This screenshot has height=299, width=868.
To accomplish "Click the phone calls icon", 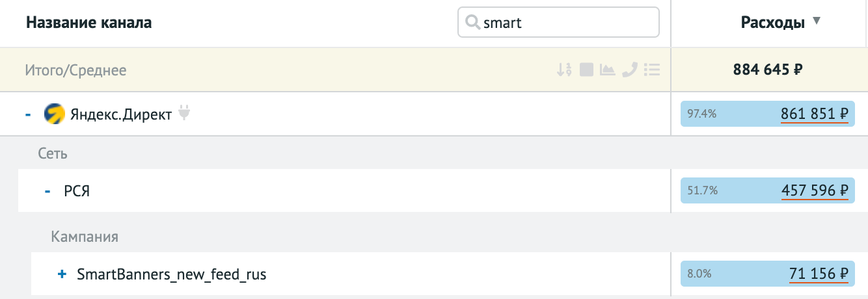I will pyautogui.click(x=629, y=70).
